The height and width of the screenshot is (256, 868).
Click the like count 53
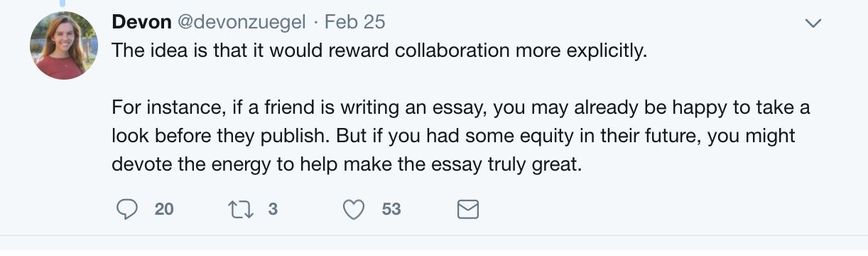click(391, 209)
